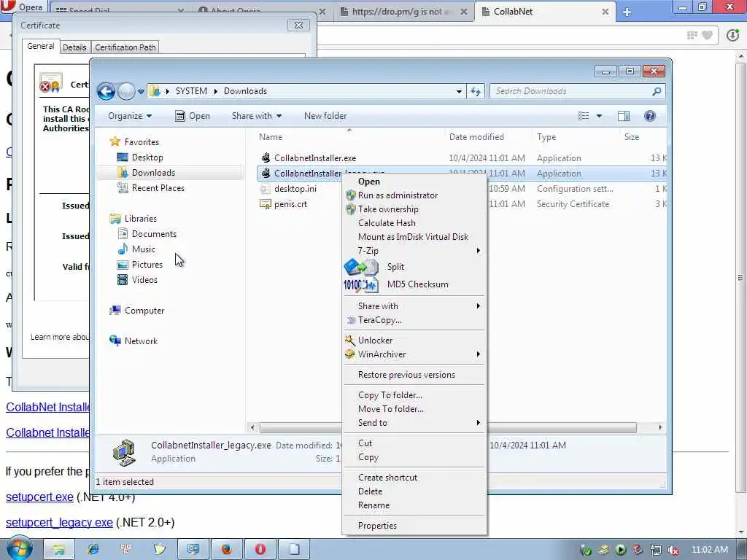Image resolution: width=747 pixels, height=560 pixels.
Task: Sort by Date modified column header
Action: coord(476,137)
